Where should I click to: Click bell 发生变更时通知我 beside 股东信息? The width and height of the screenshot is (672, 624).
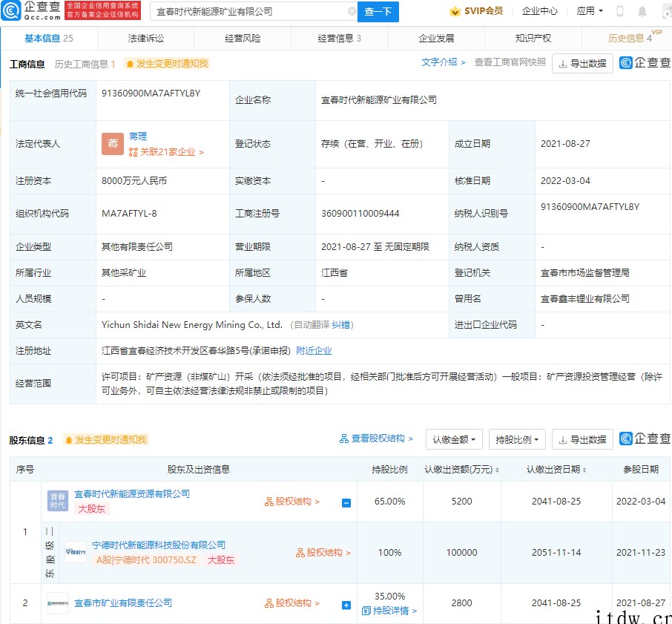tap(106, 439)
